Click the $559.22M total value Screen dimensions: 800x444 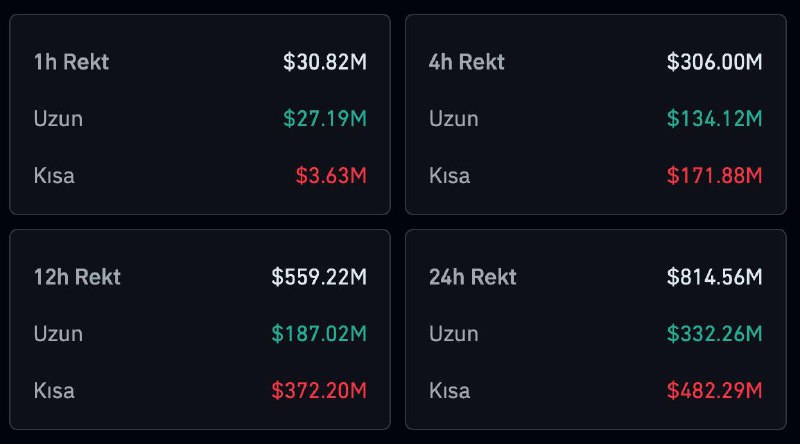coord(319,276)
